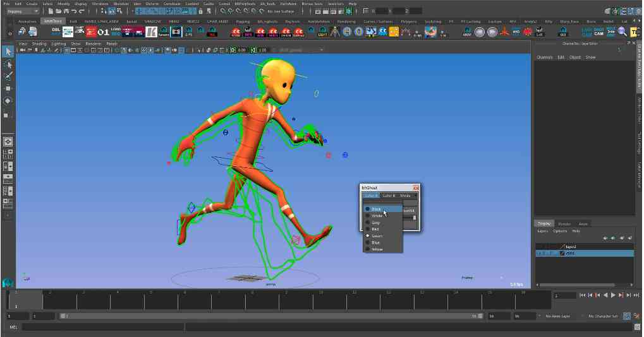
Task: Click the single-pane layout icon in the toolbox
Action: [8, 142]
